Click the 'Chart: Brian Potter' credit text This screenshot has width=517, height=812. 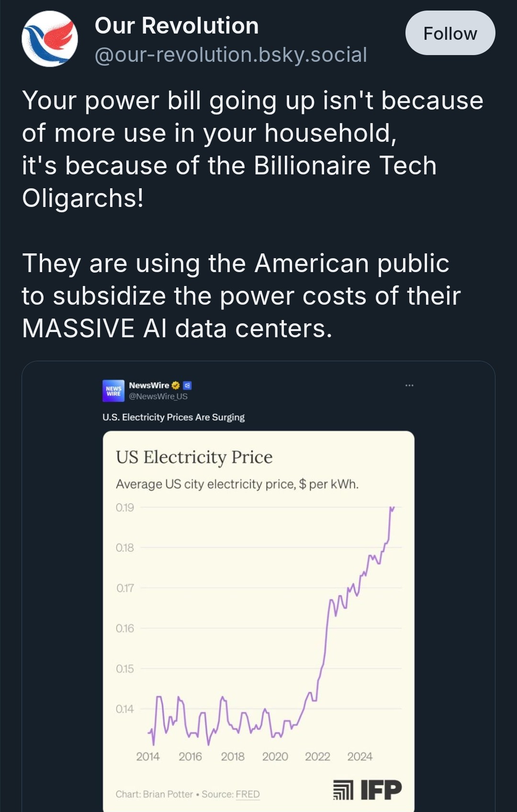click(154, 794)
